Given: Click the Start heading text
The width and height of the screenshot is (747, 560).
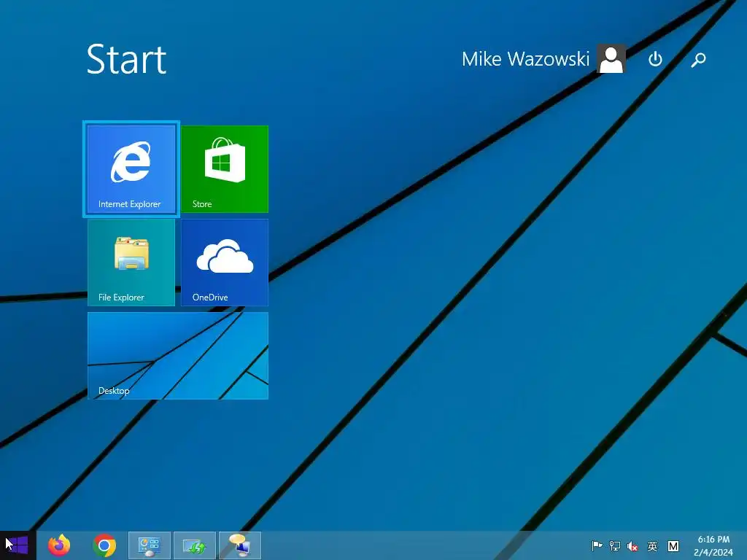Looking at the screenshot, I should tap(126, 60).
